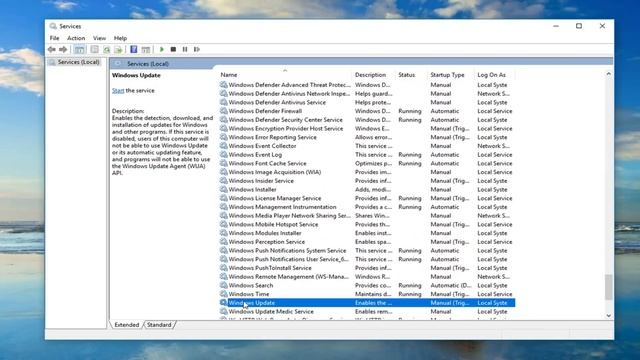Select the gear icon of Windows Event Log
Screen dimensions: 640x360
point(223,154)
